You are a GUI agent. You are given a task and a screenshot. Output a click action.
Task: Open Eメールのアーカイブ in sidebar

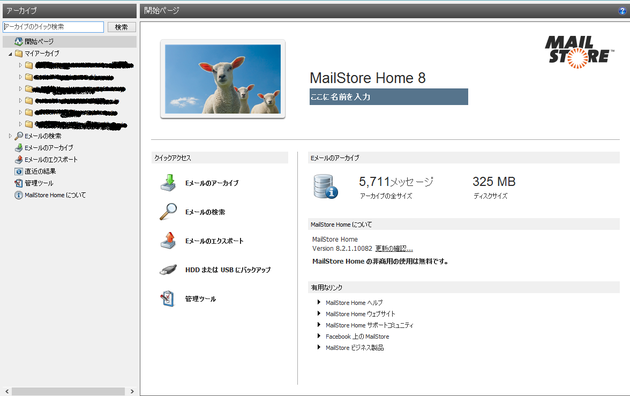(49, 148)
